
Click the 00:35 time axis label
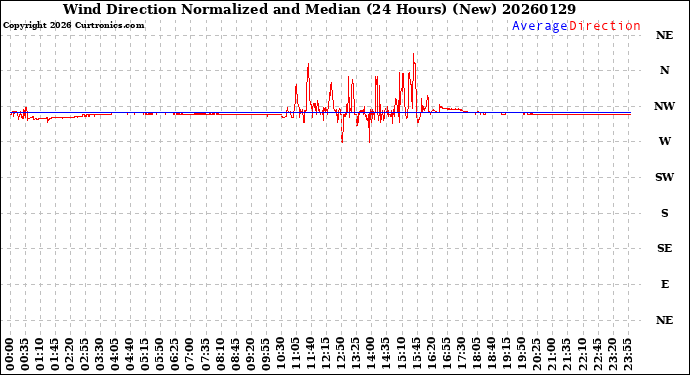coord(25,355)
